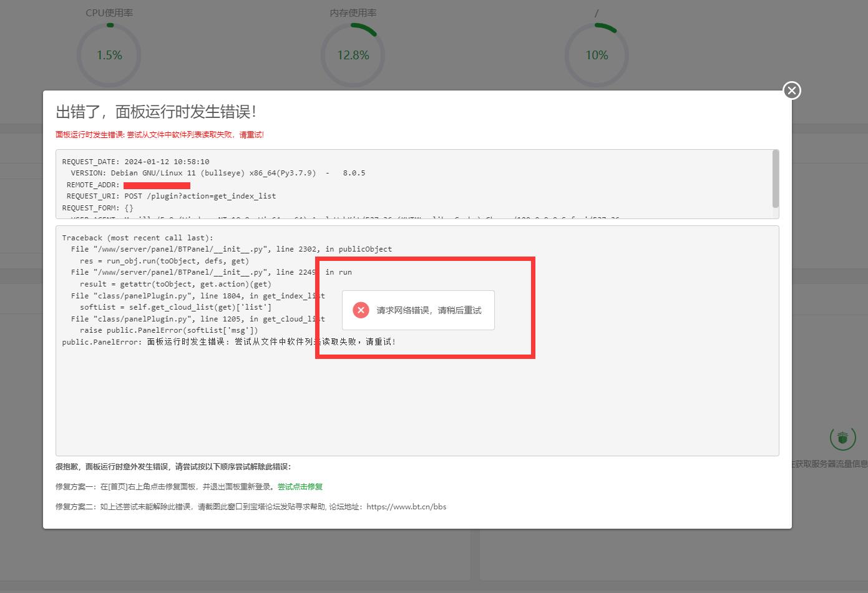Screen dimensions: 868x593
Task: Click the final public.PanelError message line
Action: [x=228, y=342]
